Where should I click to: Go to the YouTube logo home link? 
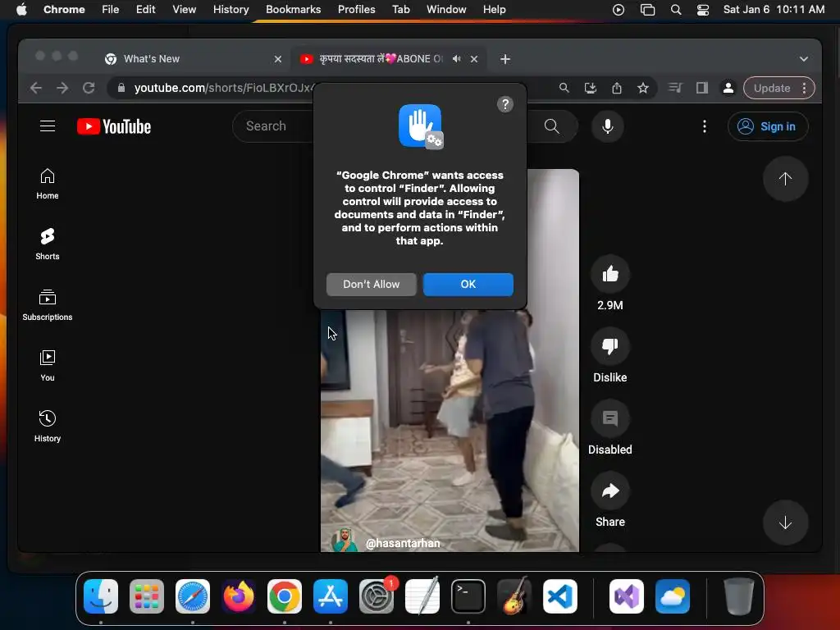click(x=114, y=126)
